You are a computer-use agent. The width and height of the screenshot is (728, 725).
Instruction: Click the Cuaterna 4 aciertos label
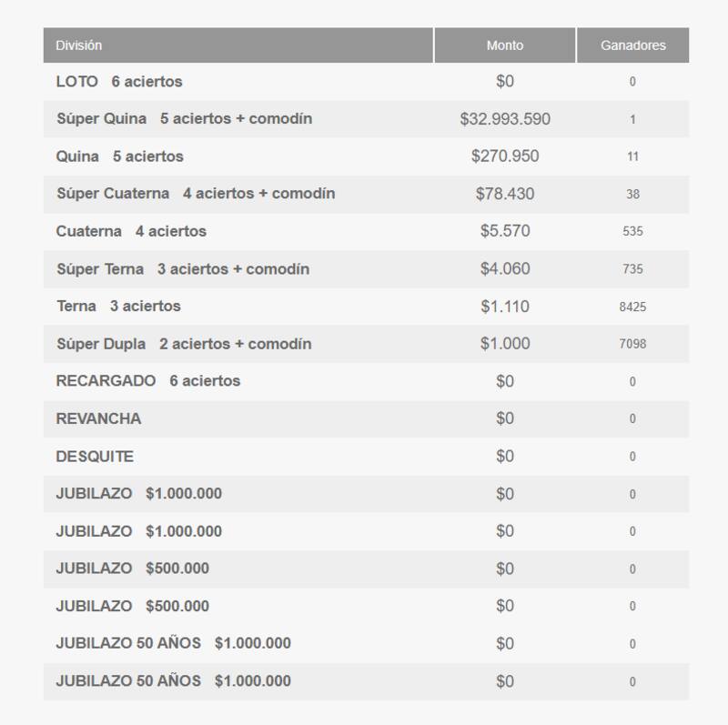(x=131, y=231)
